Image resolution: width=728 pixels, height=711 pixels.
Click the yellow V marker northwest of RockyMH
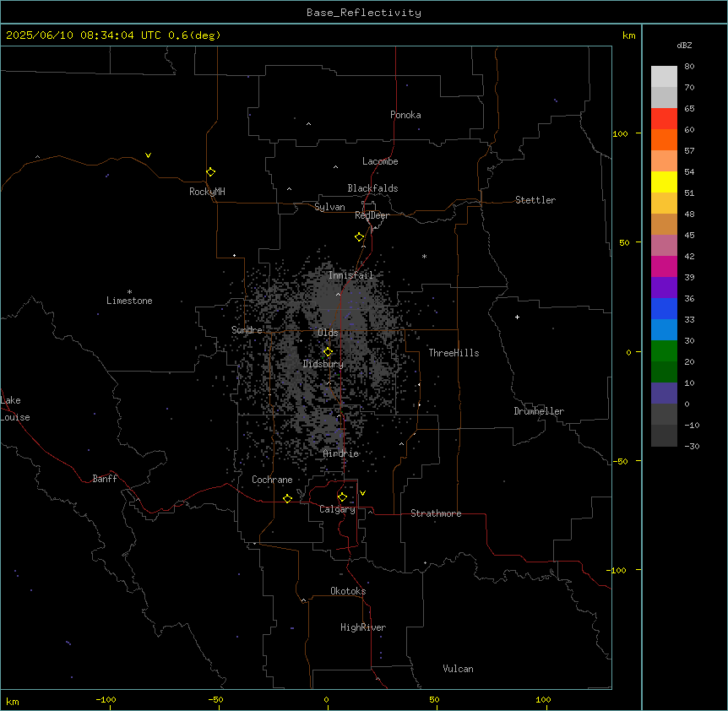click(148, 155)
